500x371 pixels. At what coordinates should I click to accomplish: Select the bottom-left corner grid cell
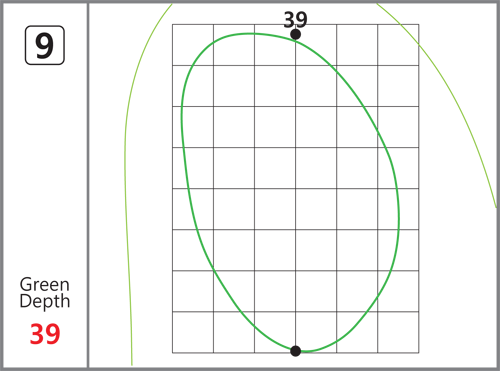(193, 332)
